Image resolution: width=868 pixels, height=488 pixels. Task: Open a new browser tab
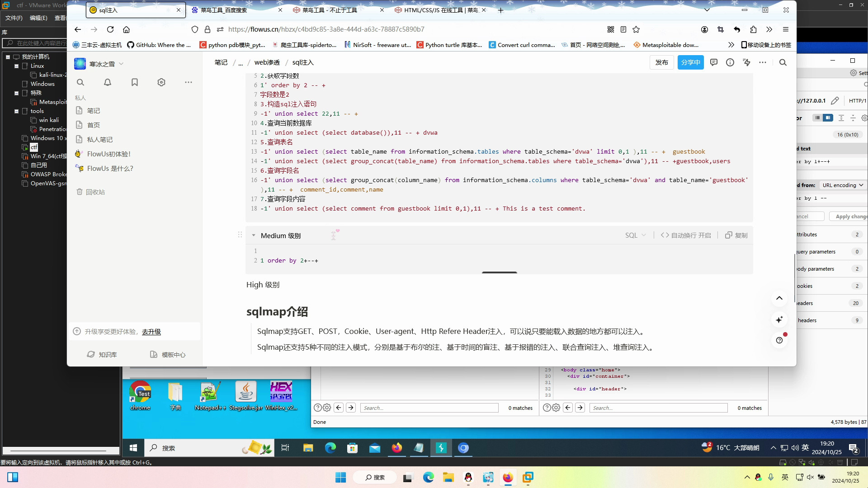500,10
